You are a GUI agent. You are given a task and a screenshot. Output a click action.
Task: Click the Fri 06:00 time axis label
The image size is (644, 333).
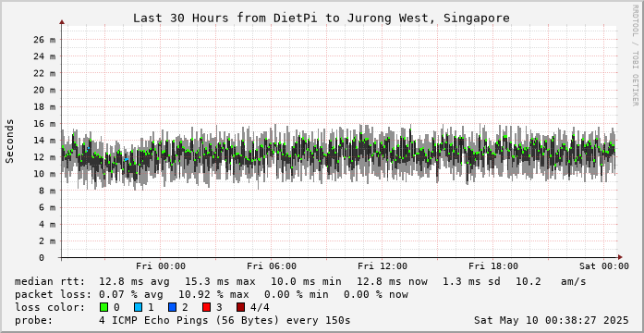272,266
